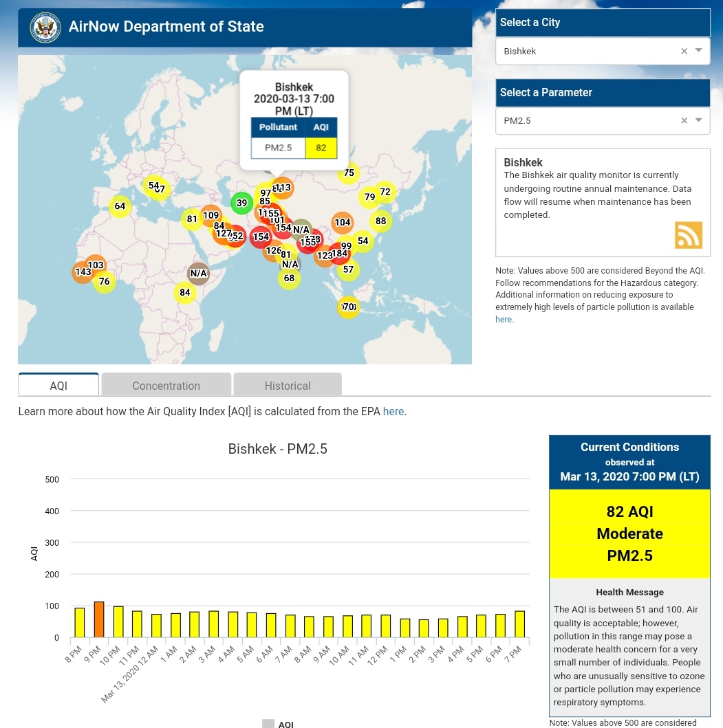Open the 'here' link about particle pollution exposure

pyautogui.click(x=504, y=320)
